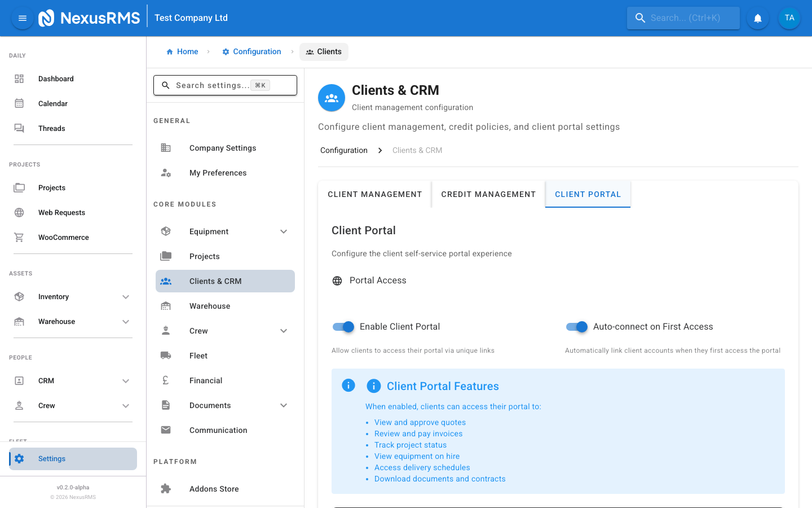The image size is (812, 508).
Task: Click the Dashboard icon in sidebar
Action: [x=19, y=79]
